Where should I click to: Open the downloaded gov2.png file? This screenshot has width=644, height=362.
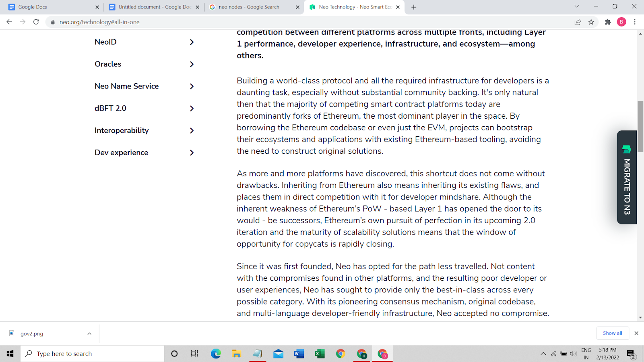(32, 333)
